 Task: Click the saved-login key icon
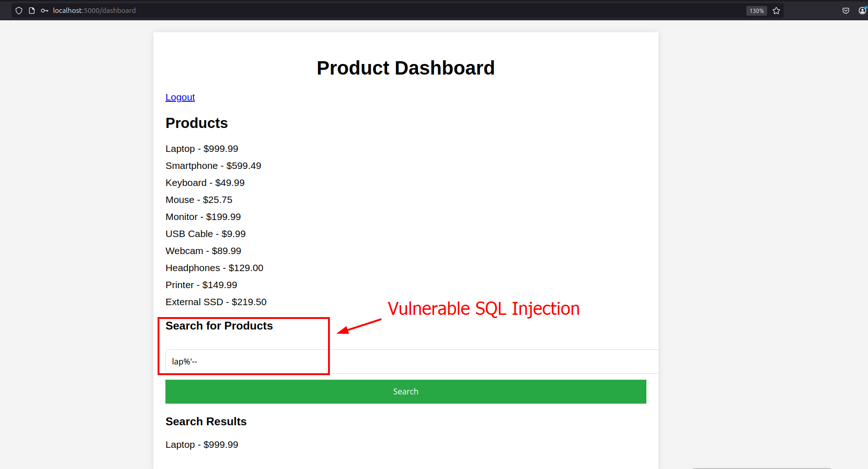tap(45, 11)
